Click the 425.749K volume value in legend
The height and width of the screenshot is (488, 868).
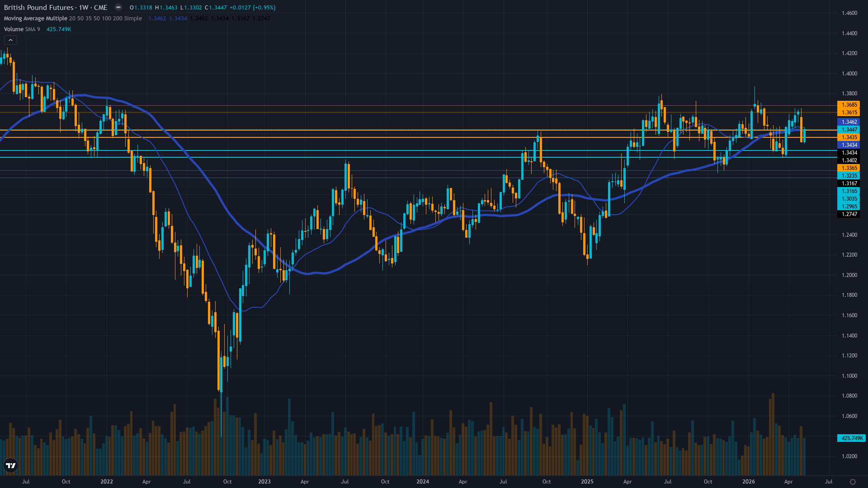click(x=59, y=29)
